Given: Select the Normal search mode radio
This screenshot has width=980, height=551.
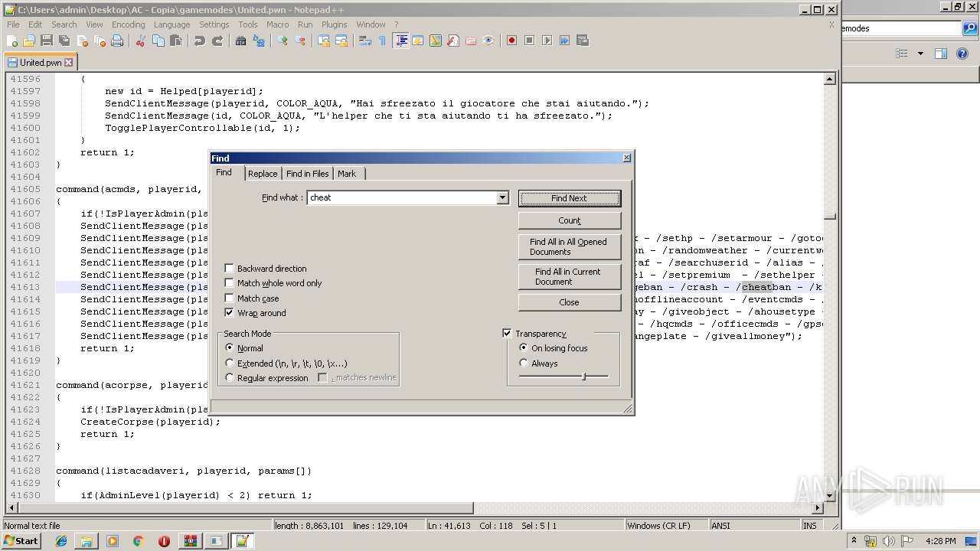Looking at the screenshot, I should 230,348.
